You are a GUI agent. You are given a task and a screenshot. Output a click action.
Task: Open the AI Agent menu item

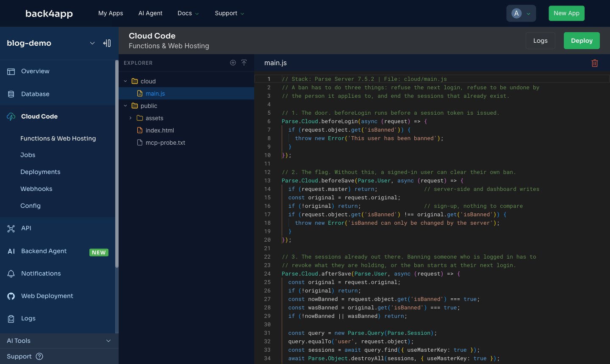(150, 13)
